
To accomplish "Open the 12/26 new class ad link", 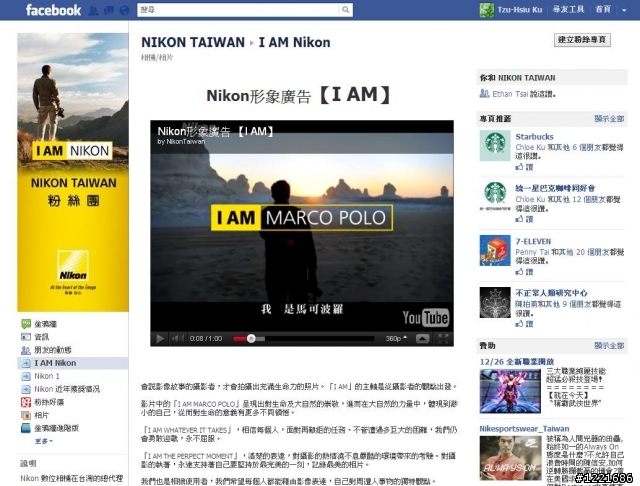I will [517, 362].
